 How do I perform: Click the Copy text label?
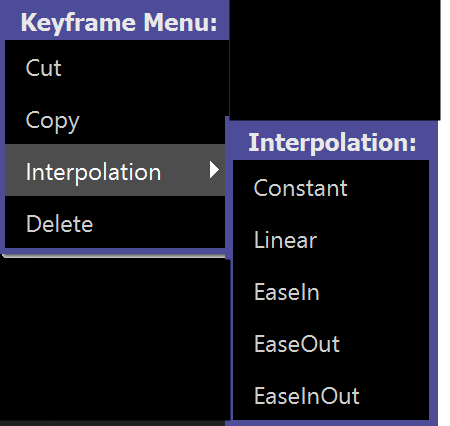[53, 121]
